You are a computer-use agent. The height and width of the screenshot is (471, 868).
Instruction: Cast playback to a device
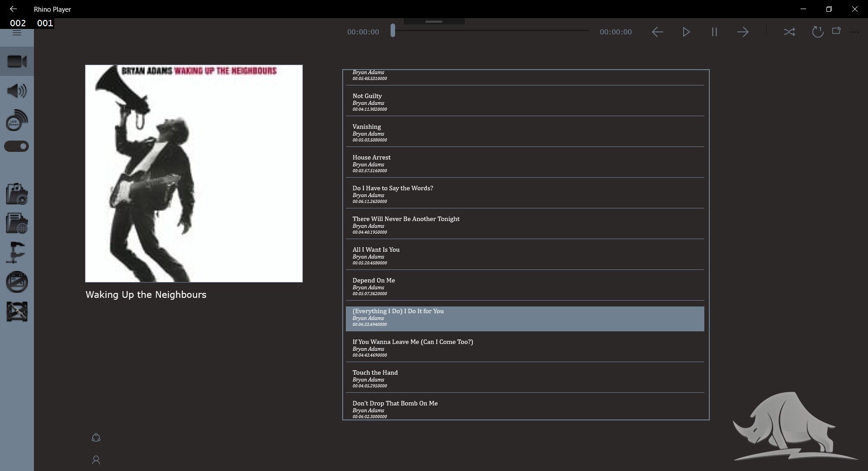(836, 31)
